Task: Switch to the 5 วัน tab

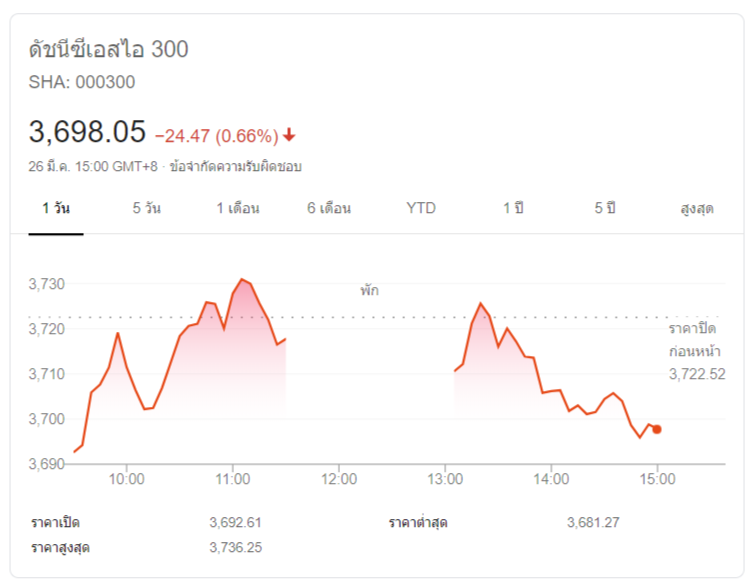Action: 147,209
